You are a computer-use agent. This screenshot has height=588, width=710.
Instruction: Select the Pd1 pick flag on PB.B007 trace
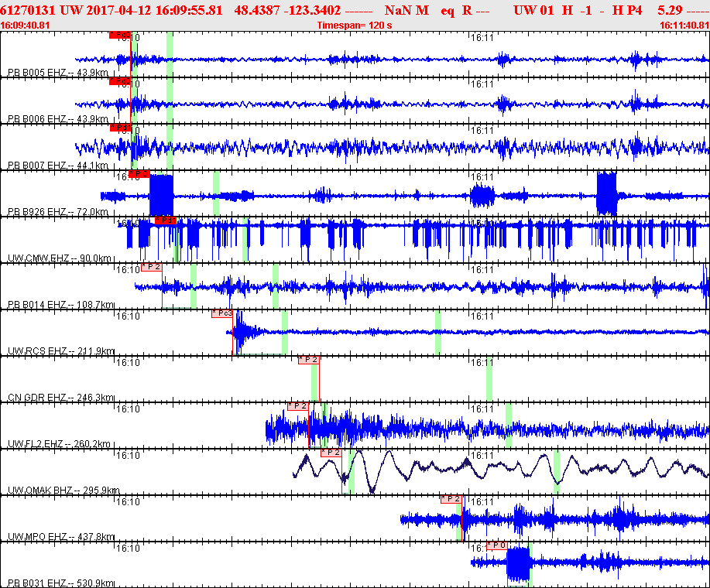(121, 128)
